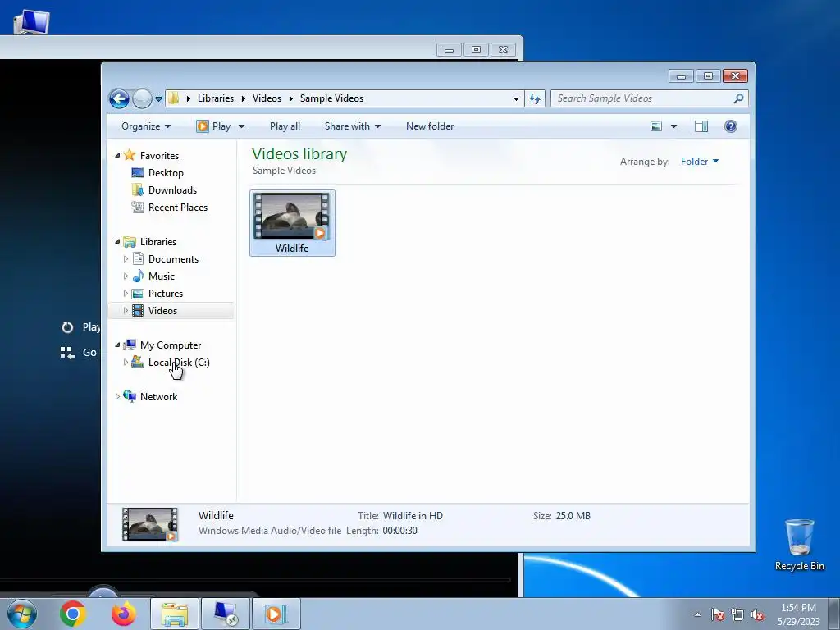Collapse the Libraries group
The image size is (840, 630).
pyautogui.click(x=118, y=242)
